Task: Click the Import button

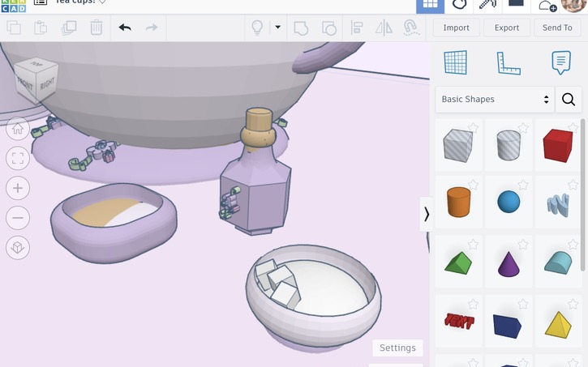Action: pyautogui.click(x=456, y=28)
